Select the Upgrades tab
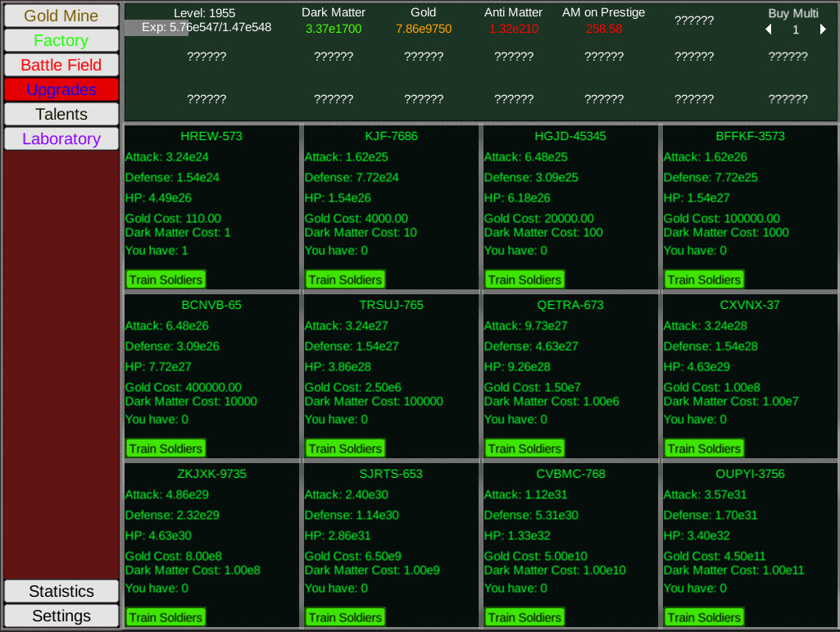The image size is (840, 632). (x=61, y=89)
